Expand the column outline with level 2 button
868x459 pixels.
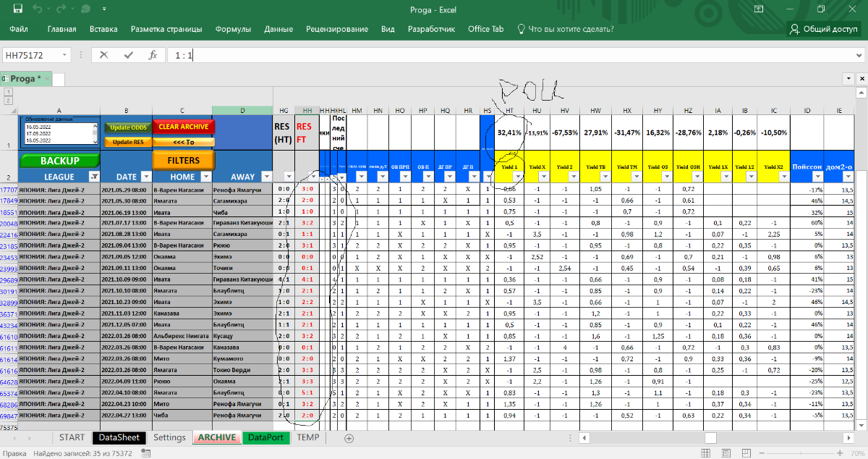point(9,101)
